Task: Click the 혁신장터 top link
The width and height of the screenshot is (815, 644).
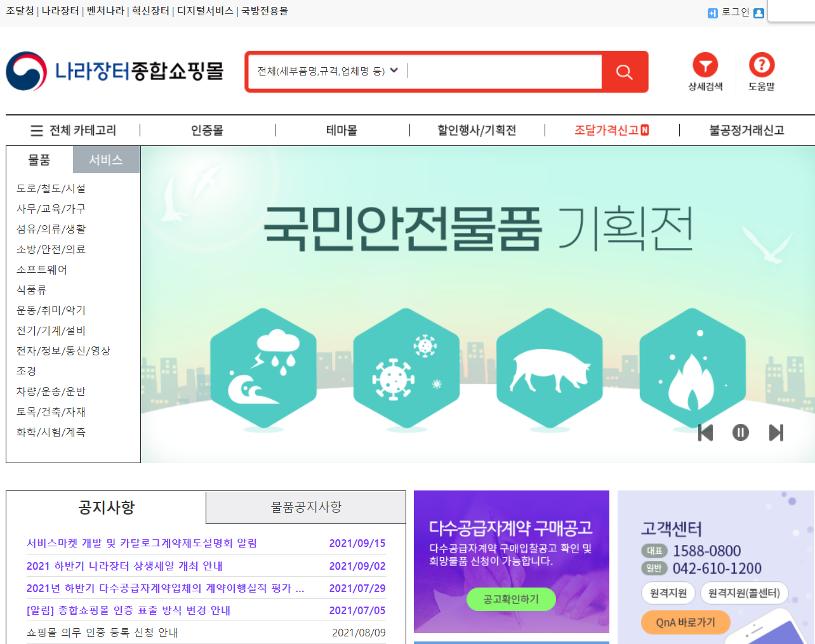Action: tap(150, 11)
